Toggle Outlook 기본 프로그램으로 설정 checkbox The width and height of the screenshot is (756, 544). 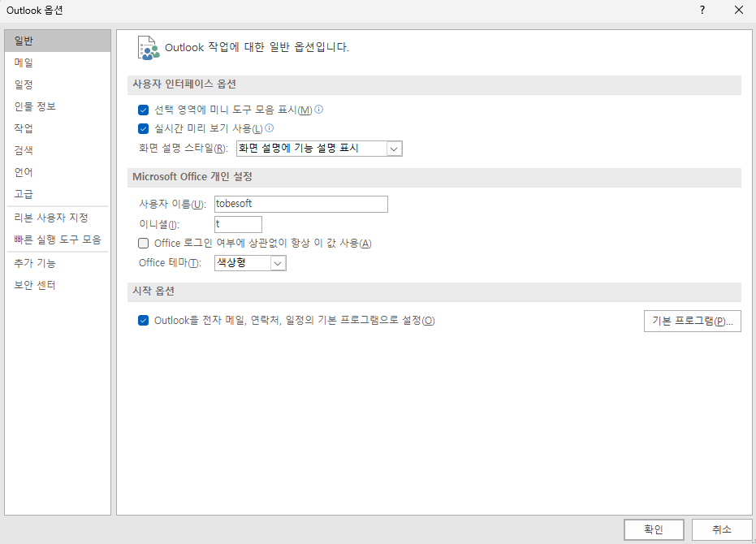point(143,320)
